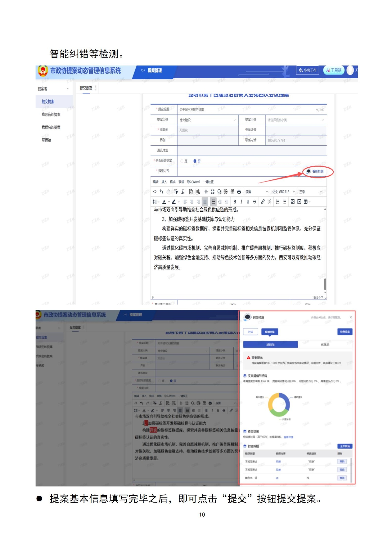Click justify alignment icon in upper editor toolbar
392x555 pixels.
click(205, 202)
